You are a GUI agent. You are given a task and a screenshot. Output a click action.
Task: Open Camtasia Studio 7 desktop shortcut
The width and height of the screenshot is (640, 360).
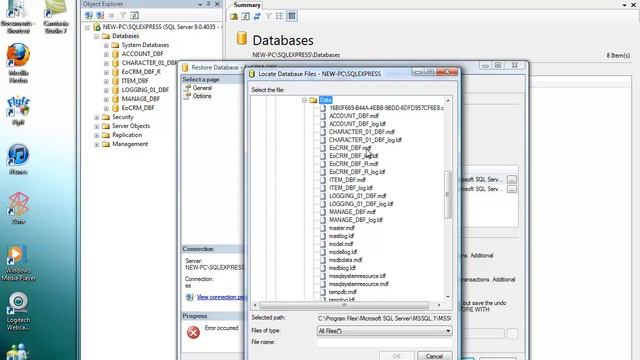(x=56, y=17)
